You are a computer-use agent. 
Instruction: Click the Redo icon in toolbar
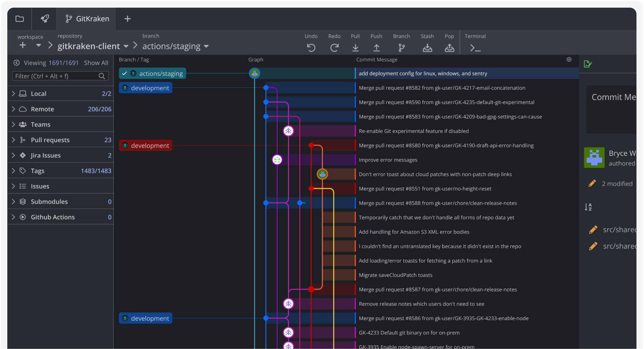(334, 48)
